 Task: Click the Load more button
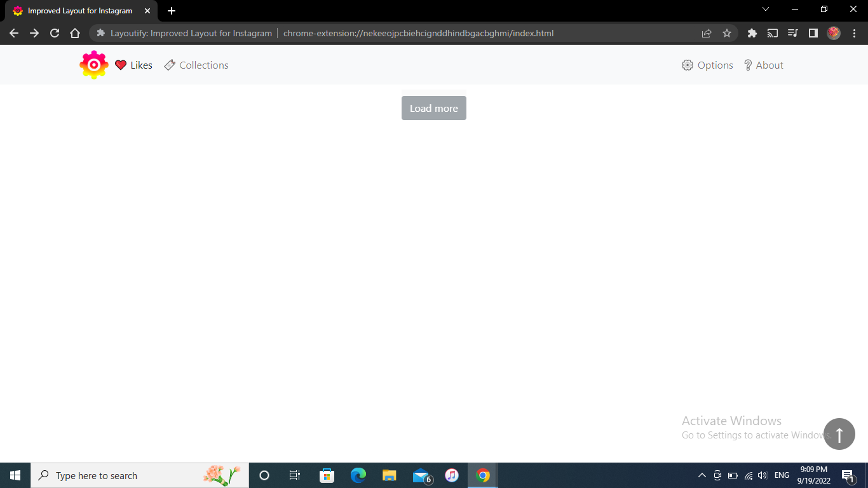tap(434, 107)
